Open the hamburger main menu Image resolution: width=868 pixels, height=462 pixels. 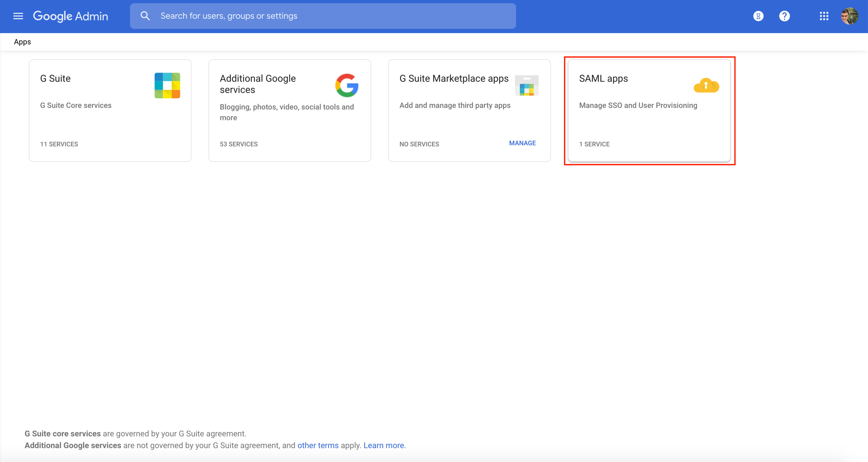(18, 16)
